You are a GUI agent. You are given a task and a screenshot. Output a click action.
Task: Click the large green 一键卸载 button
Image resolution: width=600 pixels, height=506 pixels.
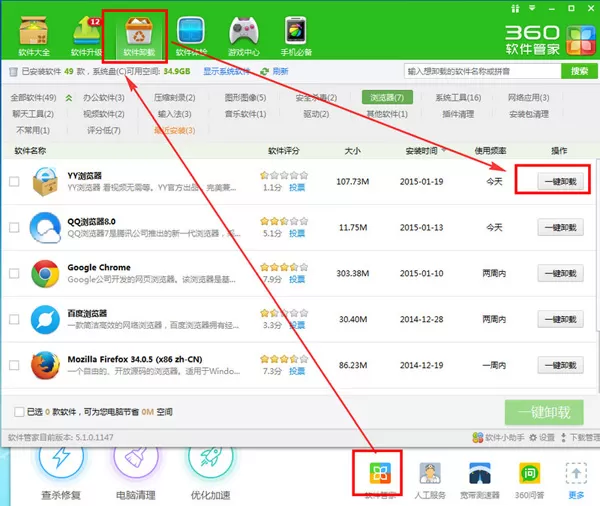544,412
